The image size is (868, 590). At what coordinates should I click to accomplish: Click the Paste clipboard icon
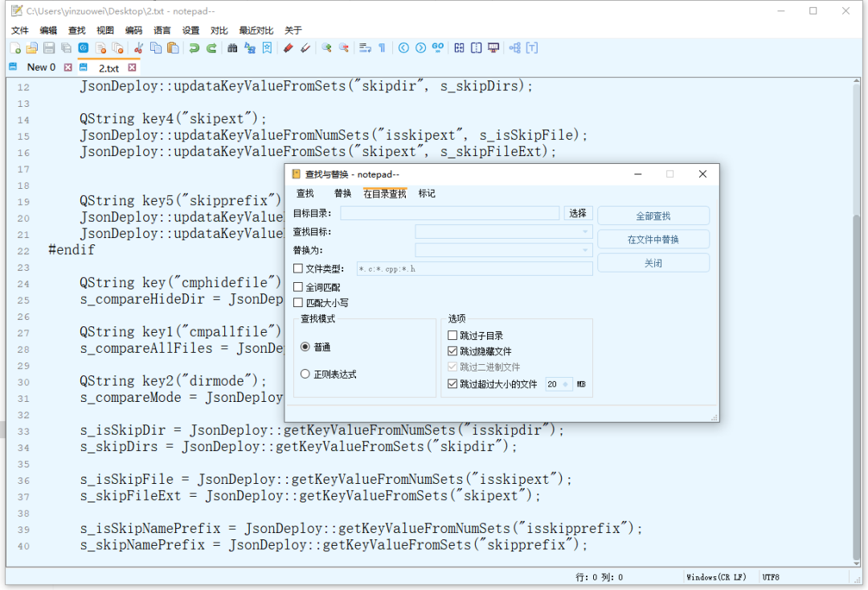tap(173, 48)
